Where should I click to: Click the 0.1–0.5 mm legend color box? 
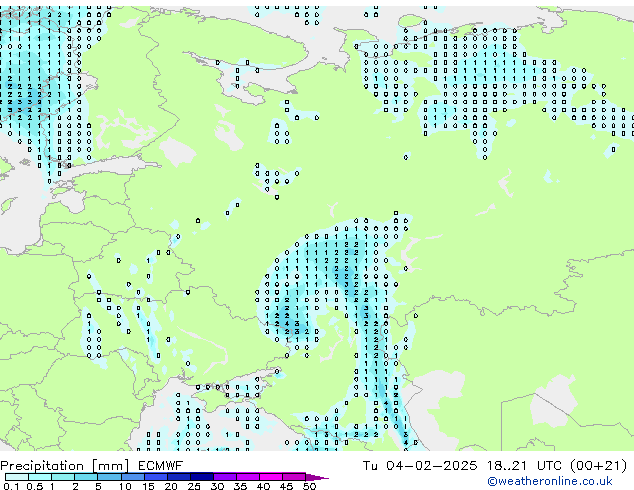(x=17, y=477)
